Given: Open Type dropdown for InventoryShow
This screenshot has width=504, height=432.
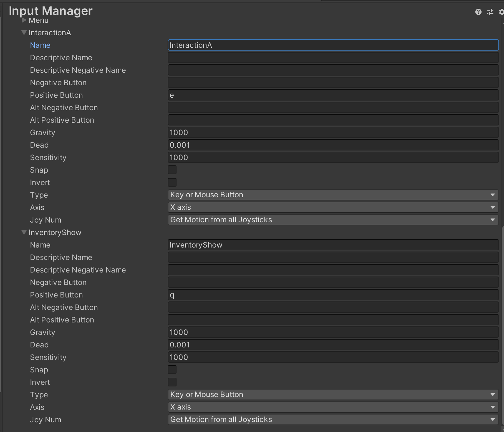Looking at the screenshot, I should 333,395.
